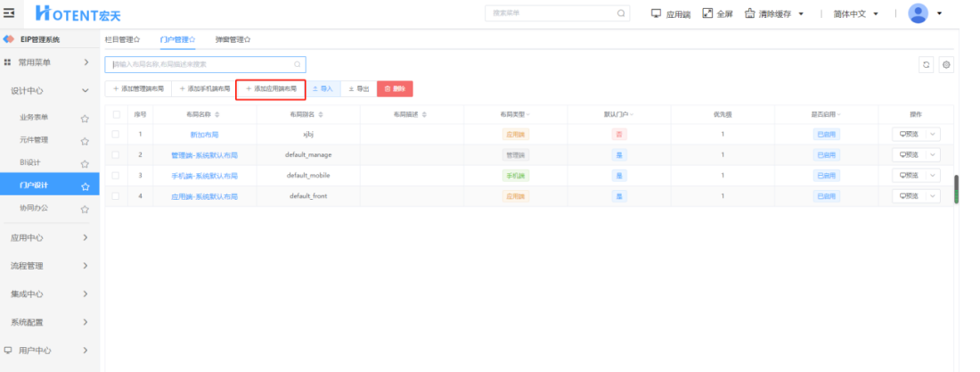Click the star icon next to 门户设计
The height and width of the screenshot is (372, 980).
[x=85, y=186]
